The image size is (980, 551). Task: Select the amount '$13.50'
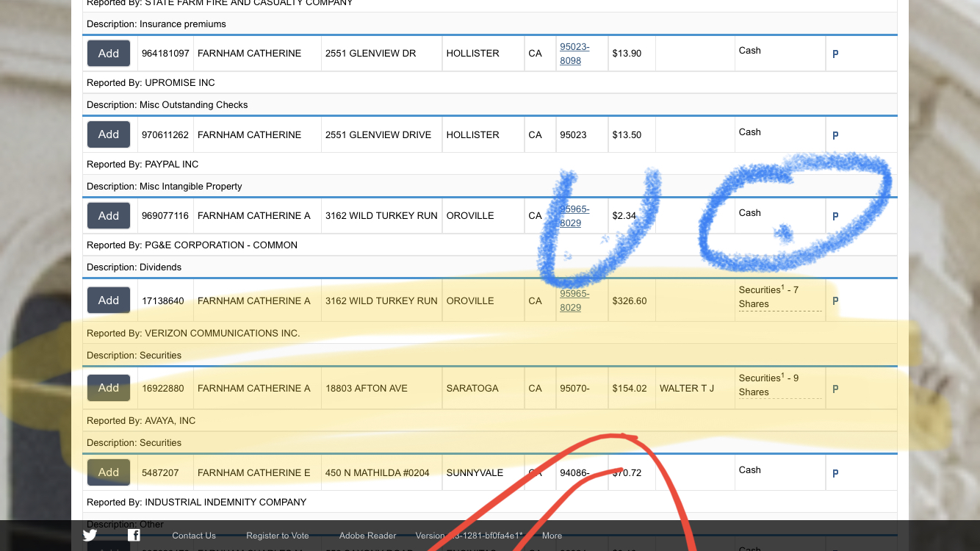(x=627, y=135)
